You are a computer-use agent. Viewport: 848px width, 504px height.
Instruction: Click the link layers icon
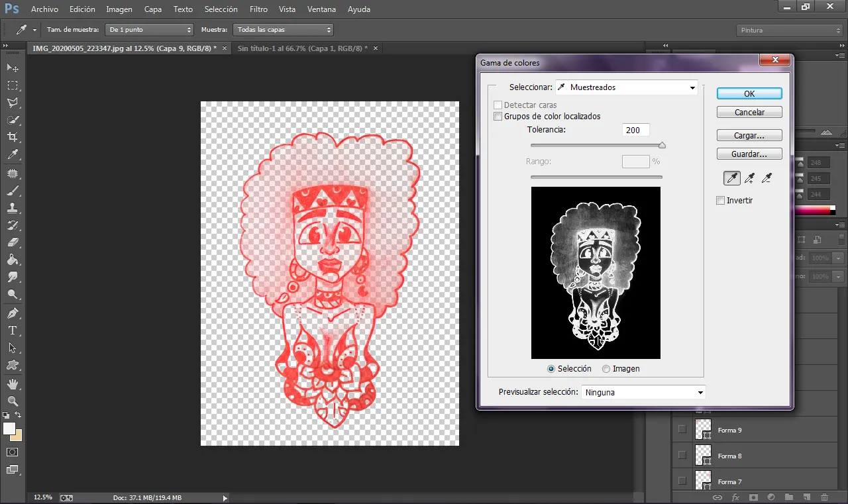[x=717, y=497]
